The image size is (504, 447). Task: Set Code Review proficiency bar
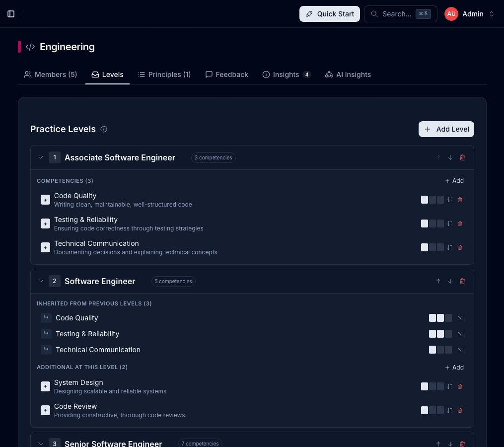click(x=432, y=410)
